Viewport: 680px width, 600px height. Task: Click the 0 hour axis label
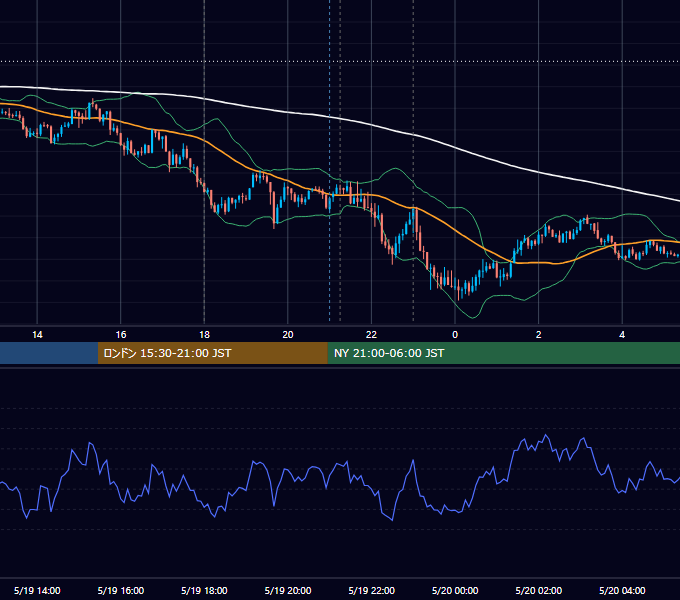(455, 335)
